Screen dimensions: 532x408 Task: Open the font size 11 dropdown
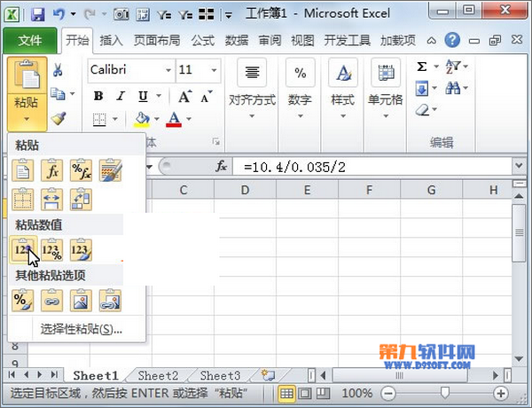(214, 70)
